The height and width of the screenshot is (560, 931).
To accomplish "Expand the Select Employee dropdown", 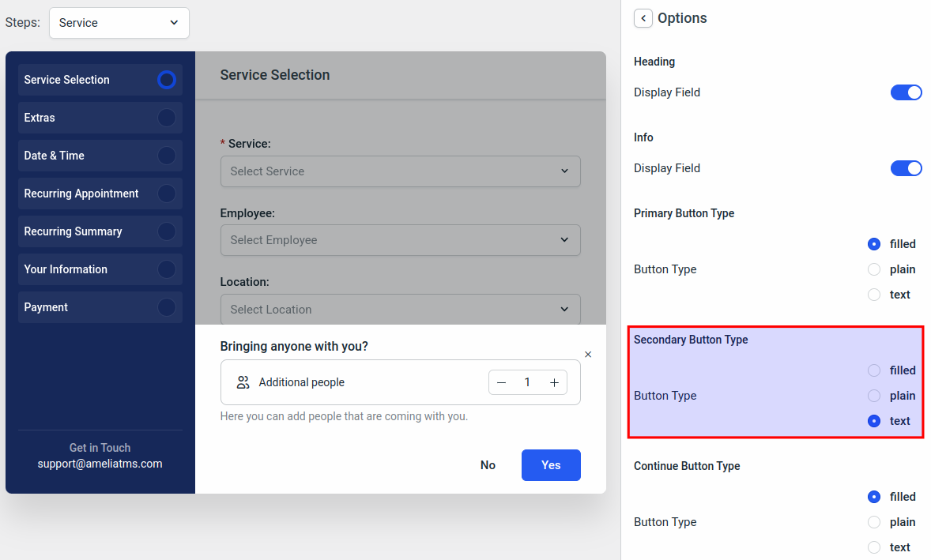I will pyautogui.click(x=400, y=240).
